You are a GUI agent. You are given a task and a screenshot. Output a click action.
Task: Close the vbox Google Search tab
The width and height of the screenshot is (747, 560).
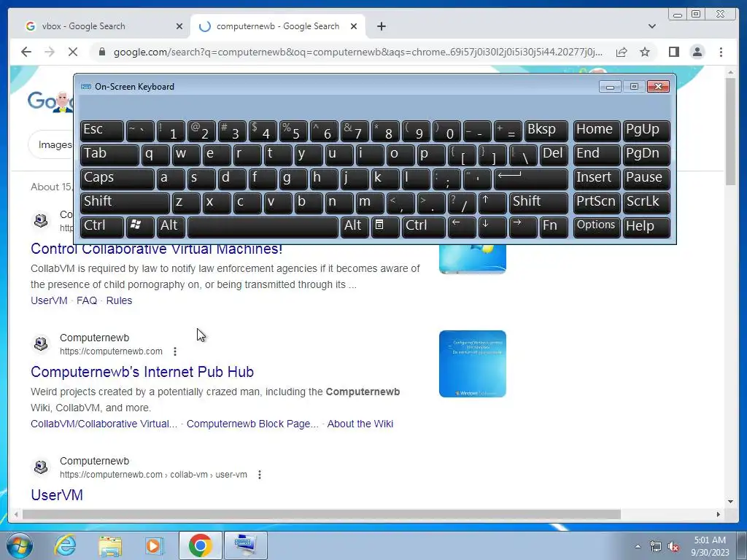[x=179, y=26]
